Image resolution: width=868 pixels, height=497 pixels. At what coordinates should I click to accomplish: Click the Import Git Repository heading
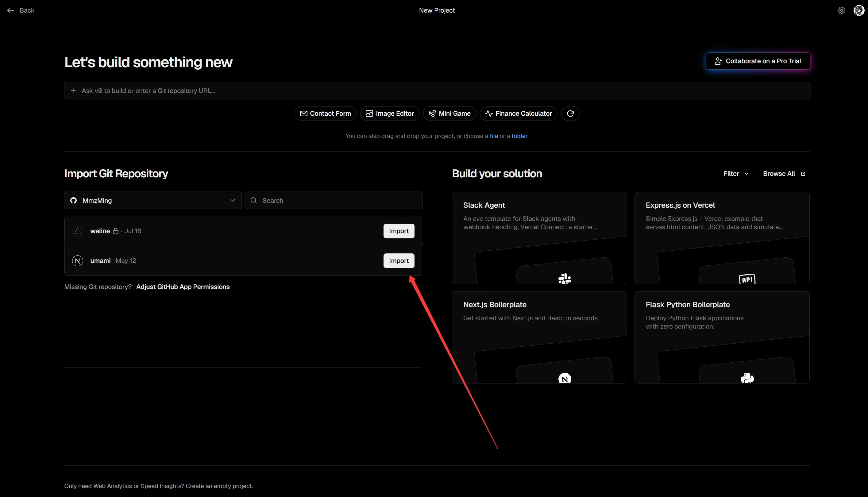[116, 174]
